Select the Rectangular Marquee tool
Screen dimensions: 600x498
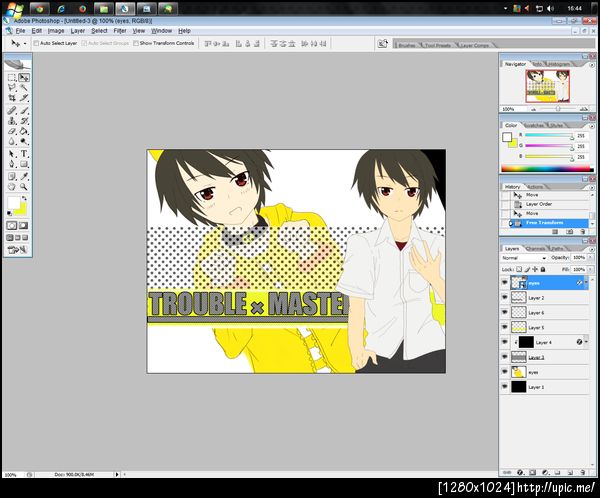pyautogui.click(x=12, y=78)
